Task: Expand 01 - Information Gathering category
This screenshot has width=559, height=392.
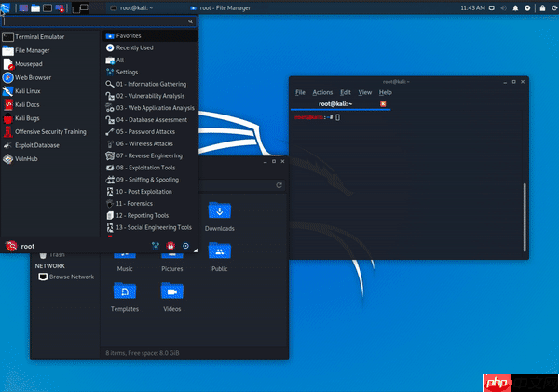Action: 150,84
